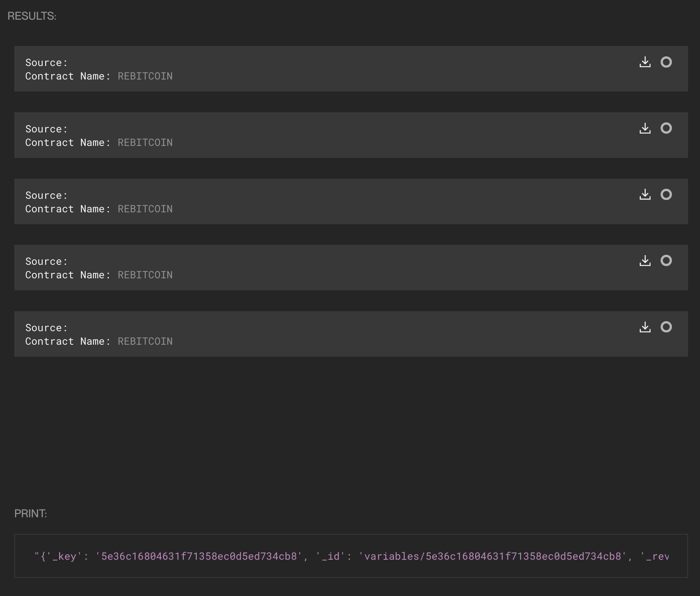The height and width of the screenshot is (596, 700).
Task: Download the fourth REBITCOIN result
Action: [x=645, y=261]
